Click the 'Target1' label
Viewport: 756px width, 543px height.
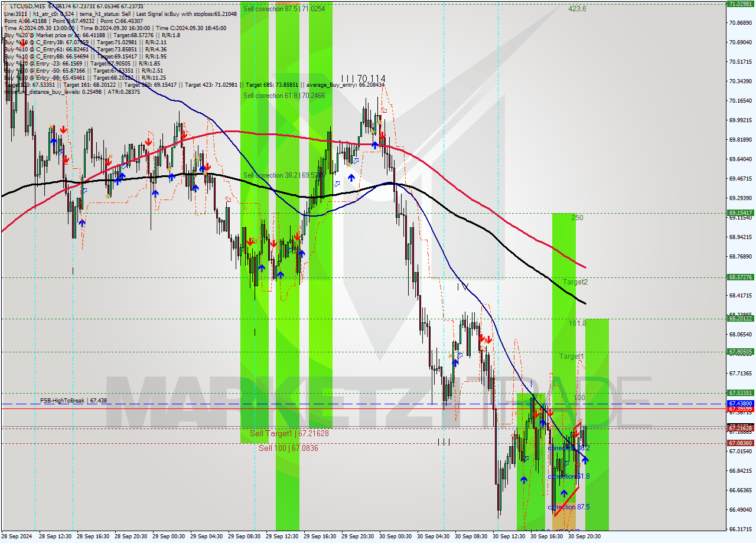point(572,356)
